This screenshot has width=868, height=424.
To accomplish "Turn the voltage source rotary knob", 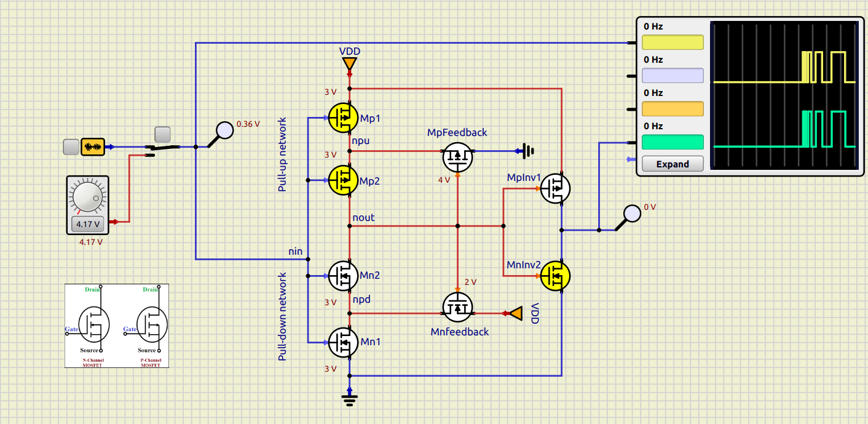I will tap(87, 196).
